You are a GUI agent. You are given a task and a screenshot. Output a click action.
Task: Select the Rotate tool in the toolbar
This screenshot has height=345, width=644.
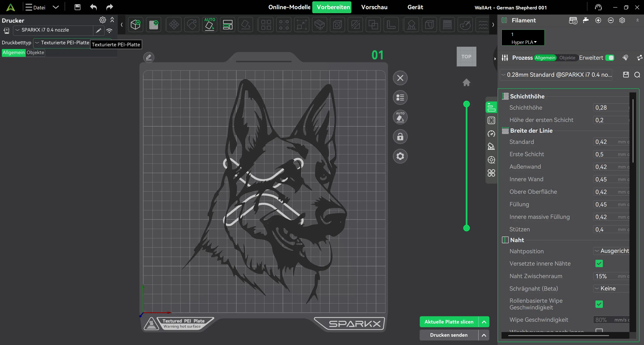click(192, 25)
